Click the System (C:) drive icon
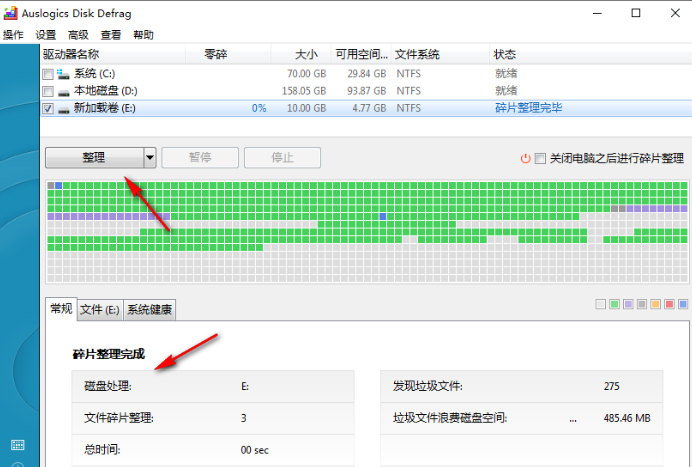 click(x=64, y=74)
